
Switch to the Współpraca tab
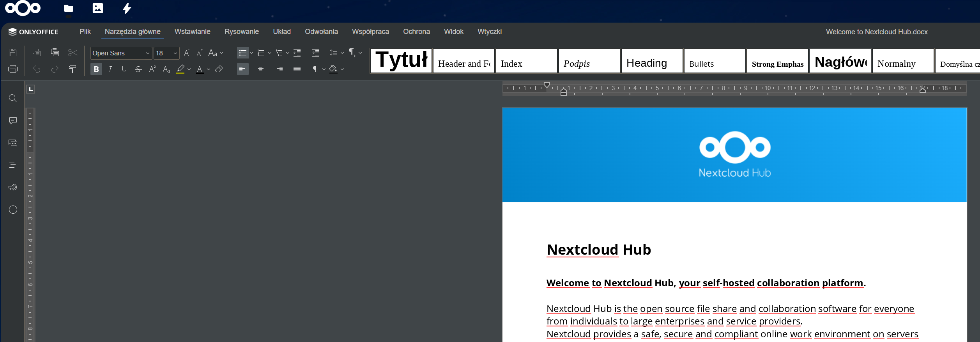[x=370, y=32]
